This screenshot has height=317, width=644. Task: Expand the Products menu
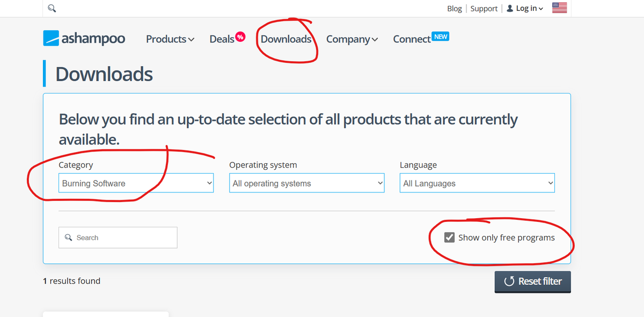(x=170, y=39)
